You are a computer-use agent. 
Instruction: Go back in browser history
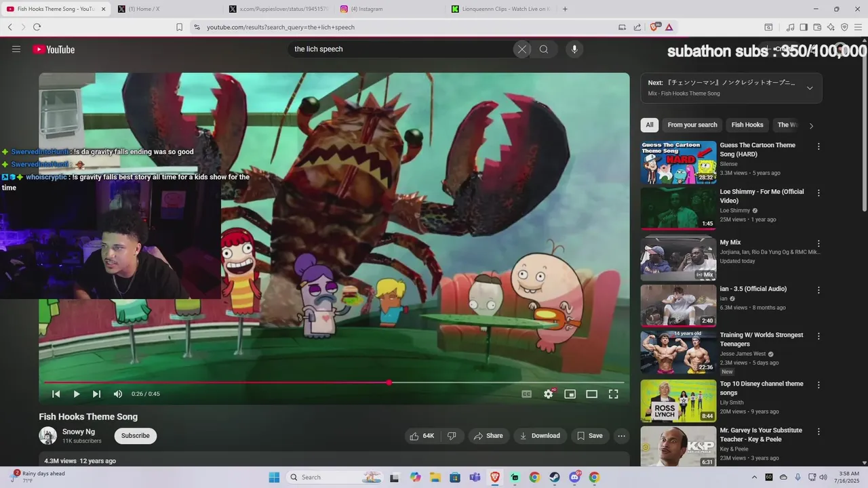(x=10, y=27)
